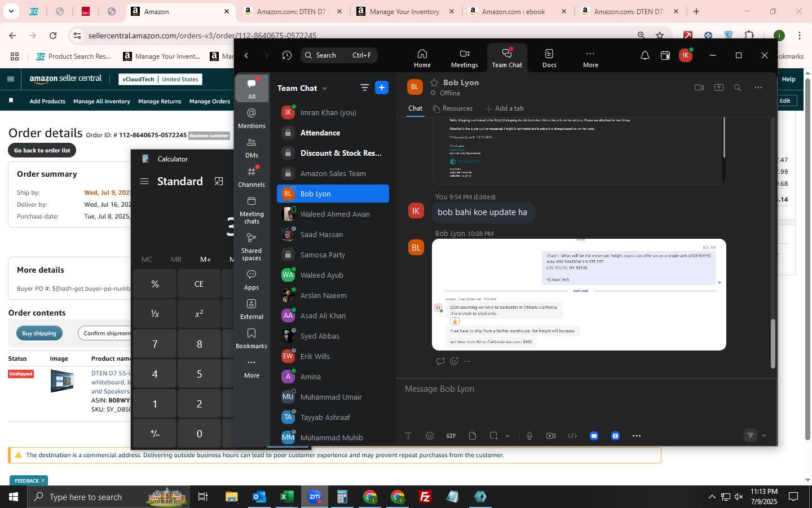Click the Buy shipping button

click(39, 333)
